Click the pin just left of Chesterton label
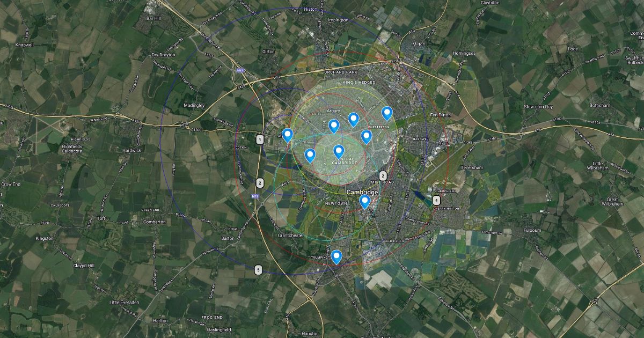Image resolution: width=644 pixels, height=338 pixels. click(x=367, y=137)
